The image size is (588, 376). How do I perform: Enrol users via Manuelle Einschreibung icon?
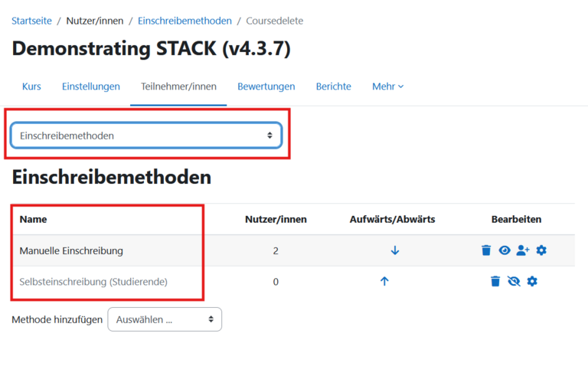pos(523,250)
